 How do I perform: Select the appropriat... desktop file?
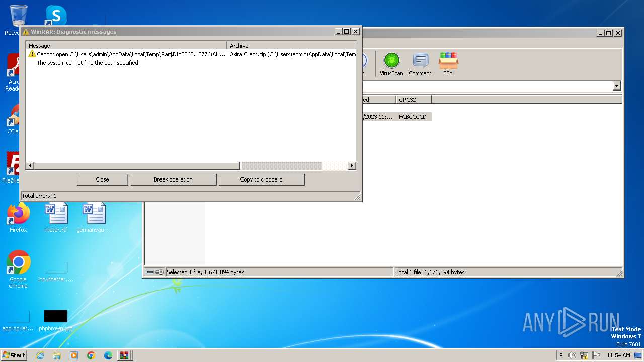[18, 320]
